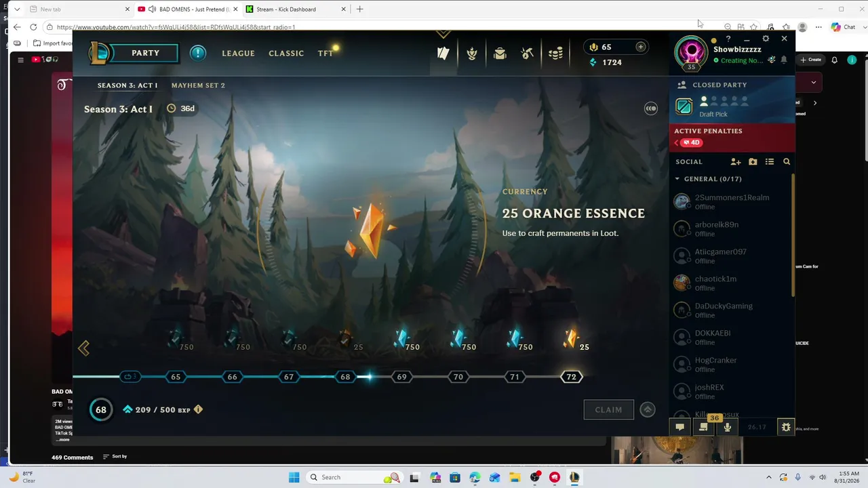Click the League of Legends logo icon
The image size is (868, 488).
[100, 53]
